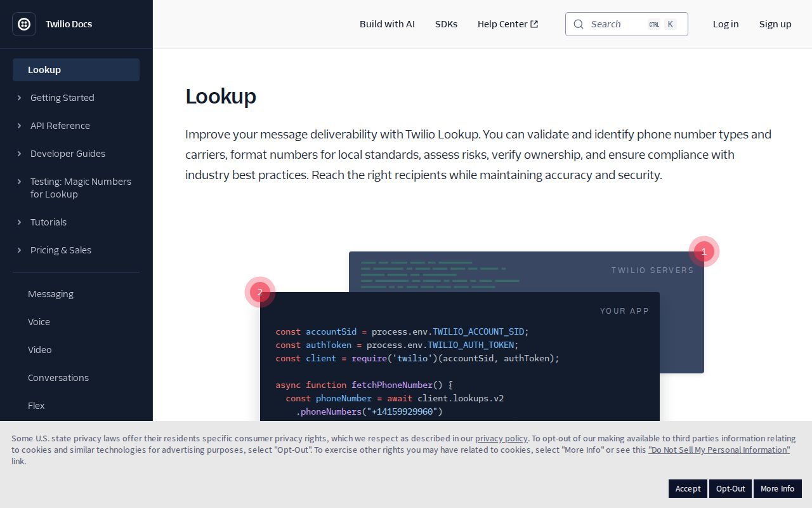Open API Reference in the sidebar
The width and height of the screenshot is (812, 508).
tap(60, 126)
